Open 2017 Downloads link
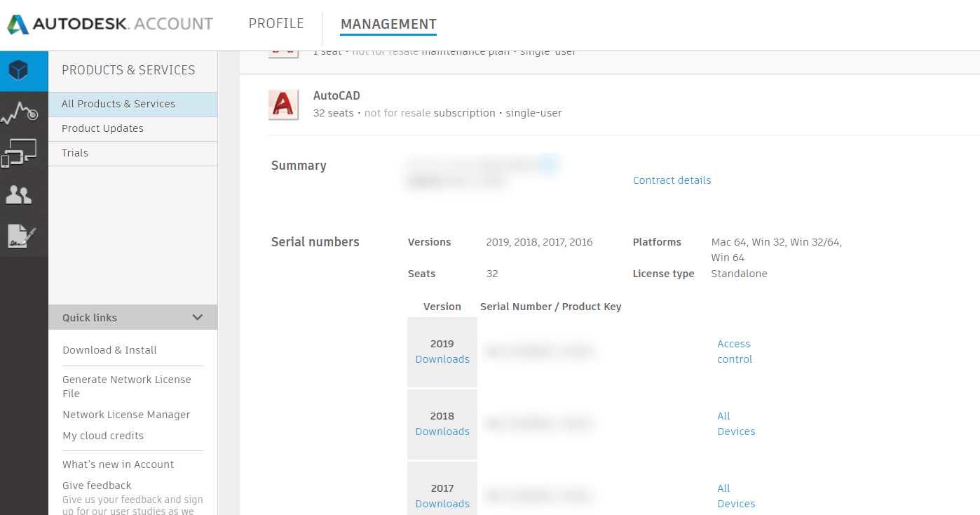The image size is (980, 515). (442, 504)
